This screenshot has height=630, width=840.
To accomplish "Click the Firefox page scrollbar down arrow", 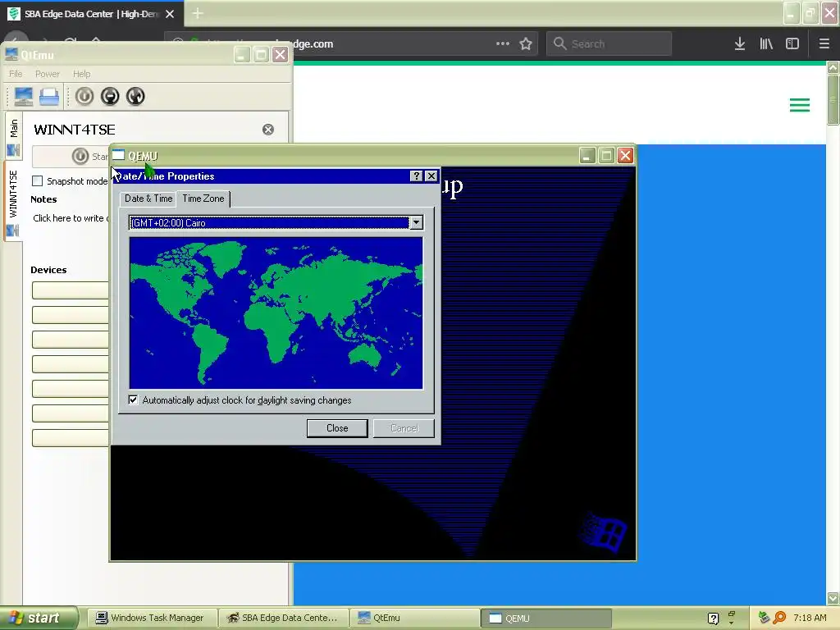I will click(x=833, y=598).
